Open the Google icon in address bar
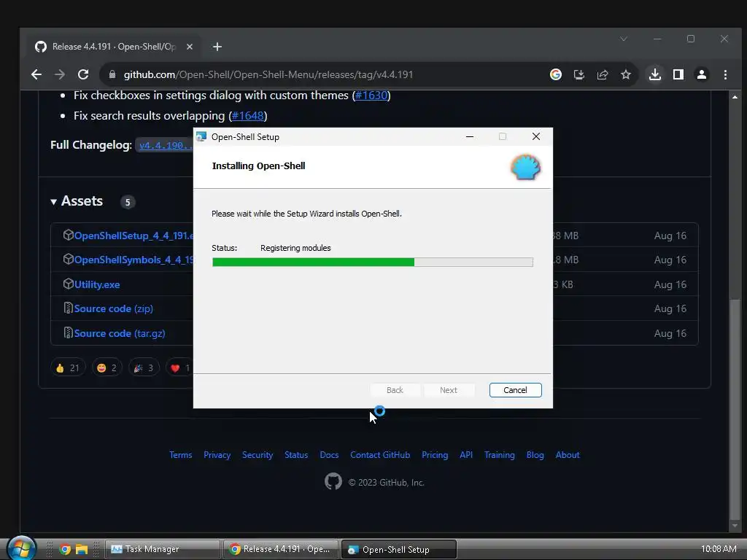 coord(555,74)
